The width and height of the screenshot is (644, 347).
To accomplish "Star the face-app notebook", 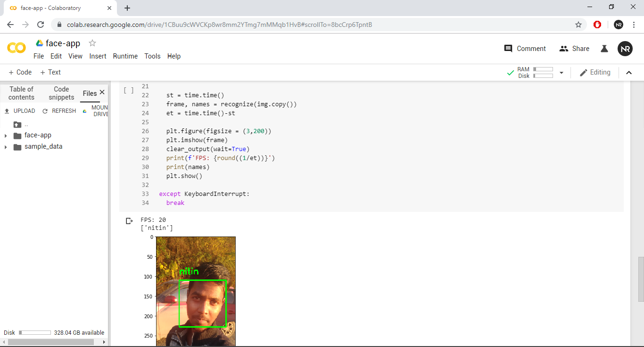I will coord(92,43).
